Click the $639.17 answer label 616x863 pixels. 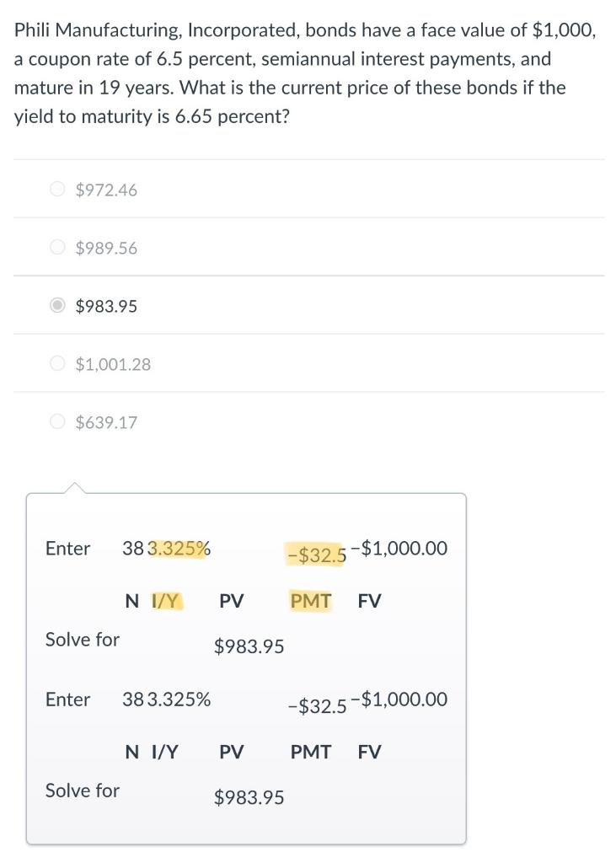click(106, 423)
